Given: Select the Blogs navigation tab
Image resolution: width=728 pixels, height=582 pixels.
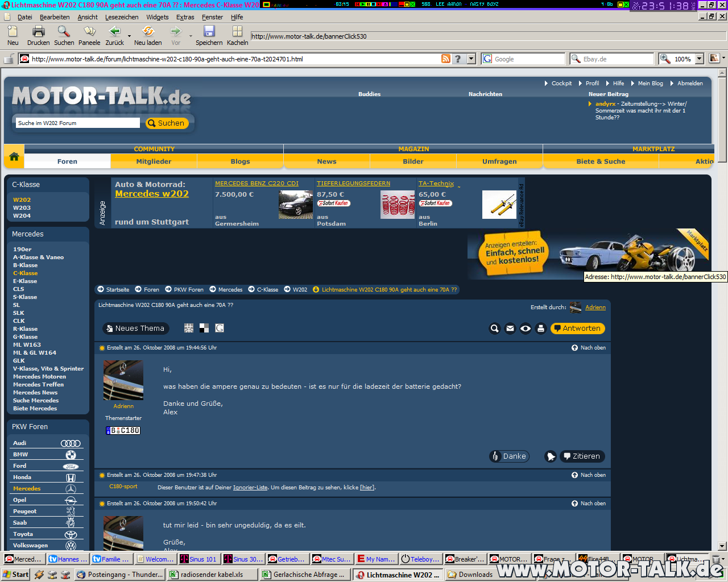Looking at the screenshot, I should tap(240, 161).
